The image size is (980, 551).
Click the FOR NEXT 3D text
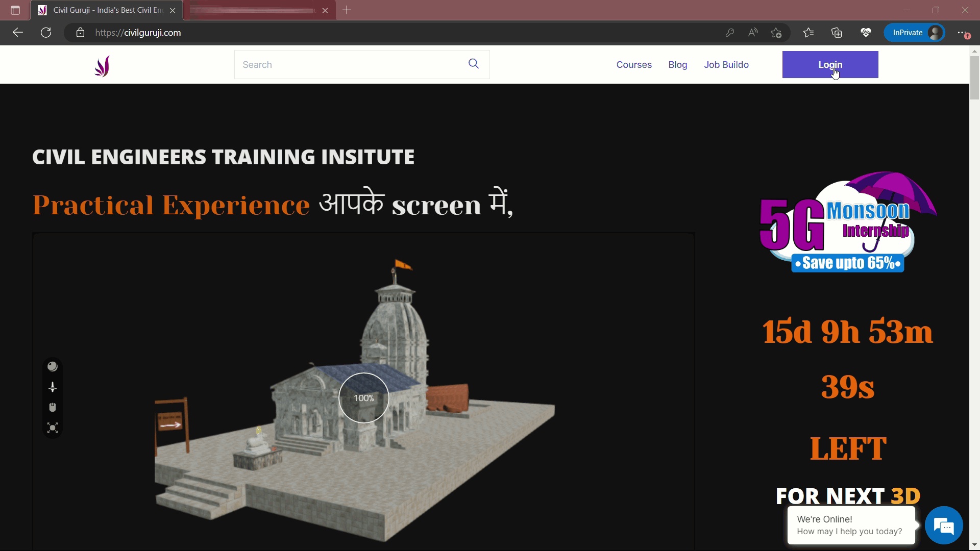[x=848, y=496]
